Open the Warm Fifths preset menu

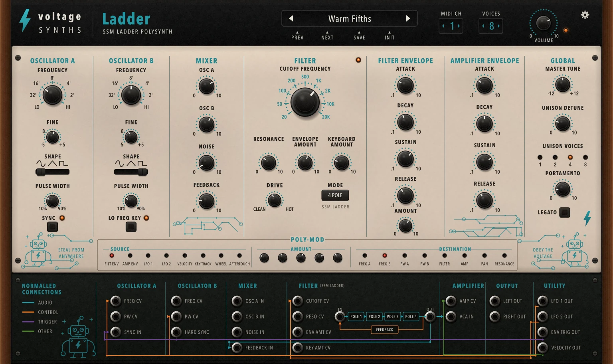pyautogui.click(x=350, y=19)
